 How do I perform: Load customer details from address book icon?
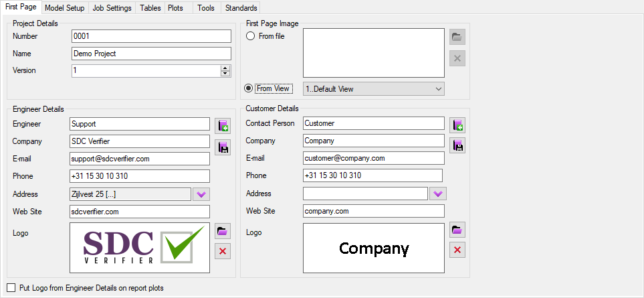(x=457, y=125)
